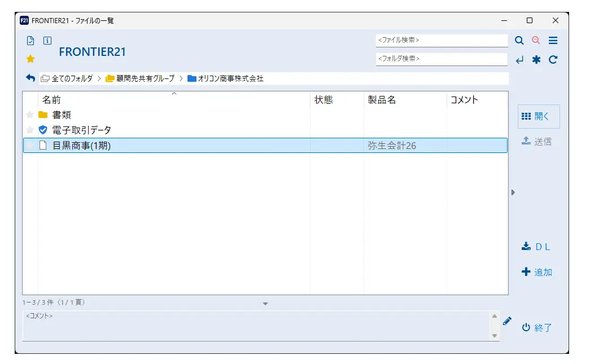Toggle the yellow favorite star
This screenshot has width=590, height=364.
(30, 59)
